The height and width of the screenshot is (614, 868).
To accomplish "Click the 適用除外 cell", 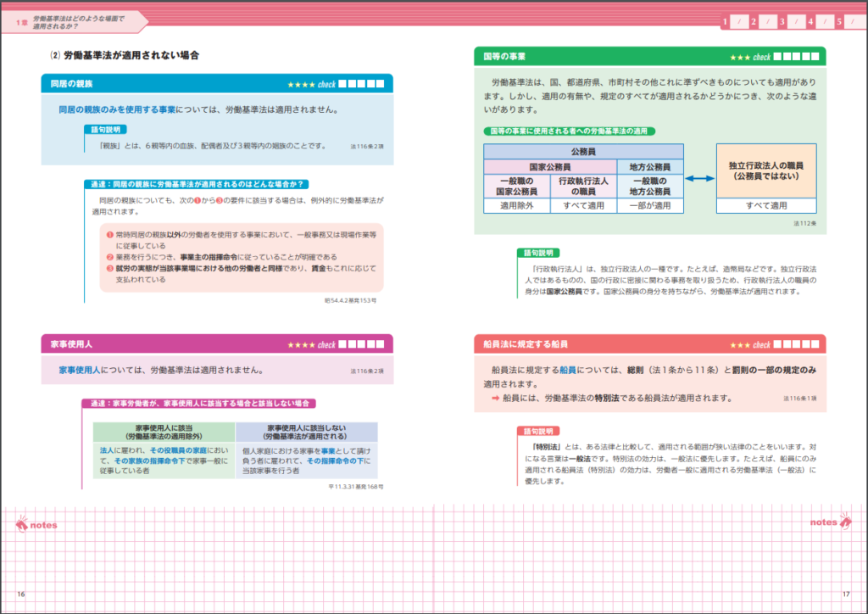I will pyautogui.click(x=516, y=205).
